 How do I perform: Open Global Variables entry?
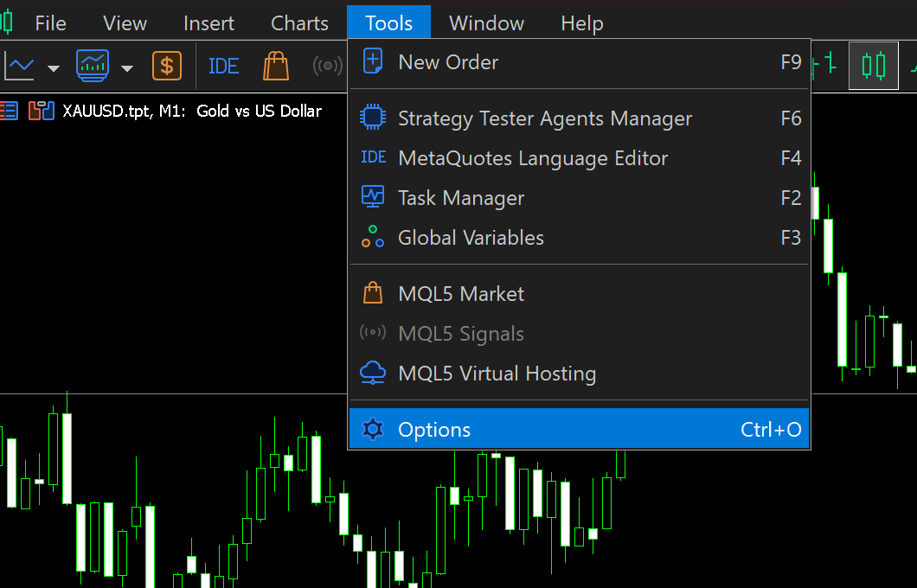tap(579, 238)
